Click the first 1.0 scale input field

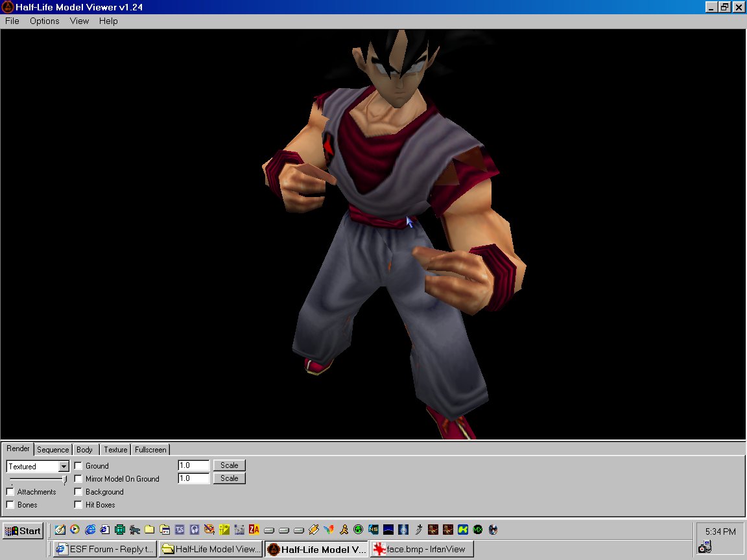pos(193,465)
